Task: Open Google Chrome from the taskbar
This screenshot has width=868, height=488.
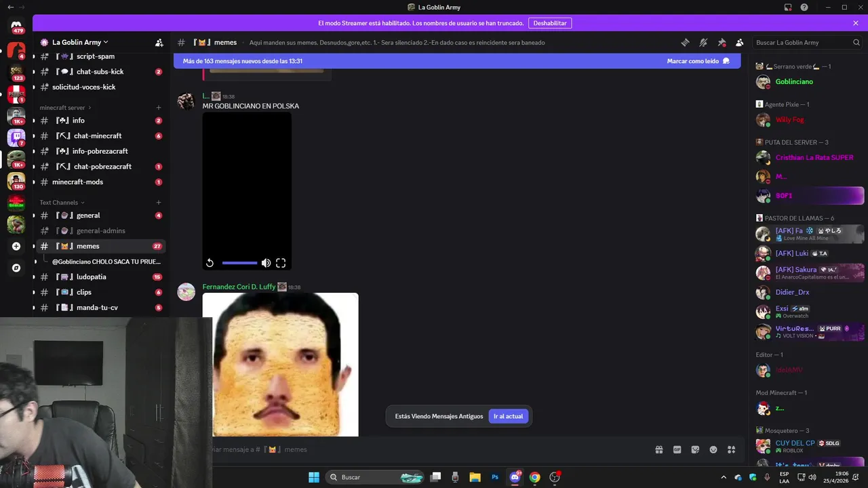Action: 534,477
